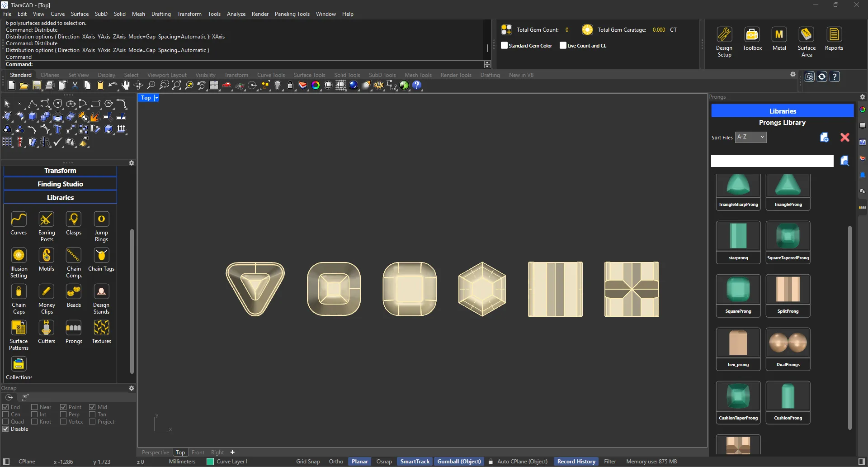Enable the Near osnap checkbox
This screenshot has height=467, width=868.
click(x=34, y=407)
